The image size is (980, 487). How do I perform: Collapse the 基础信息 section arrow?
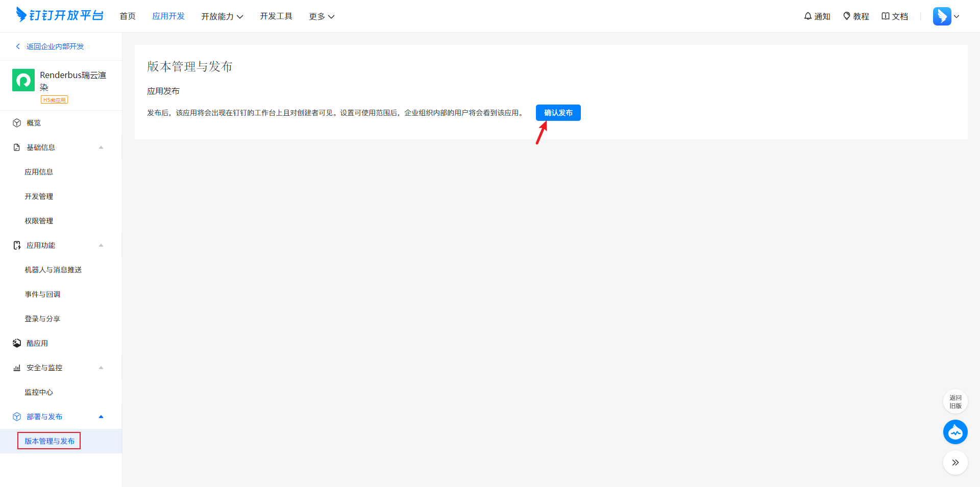point(101,147)
